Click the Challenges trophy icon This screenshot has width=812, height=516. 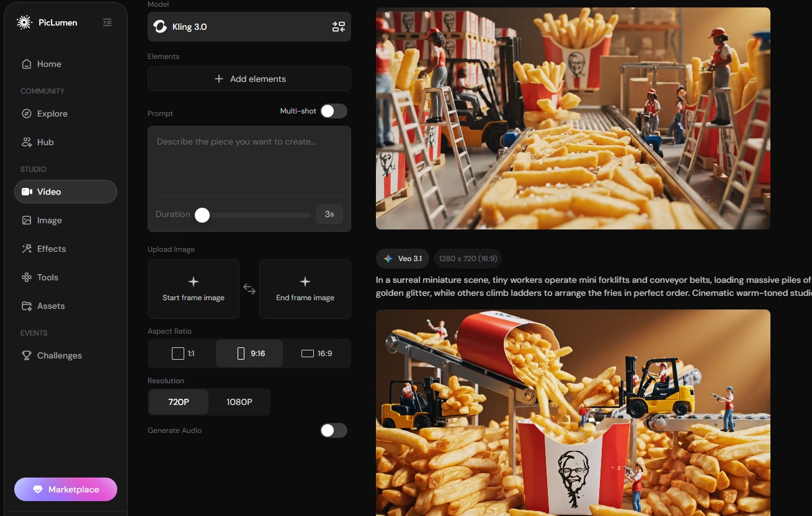27,355
